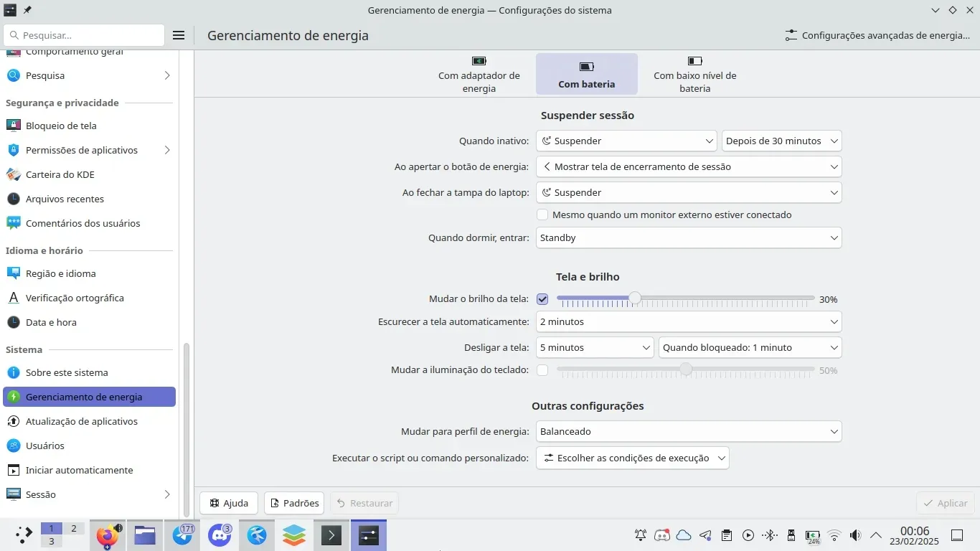This screenshot has width=980, height=551.
Task: Open the Telegram taskbar icon
Action: (x=183, y=535)
